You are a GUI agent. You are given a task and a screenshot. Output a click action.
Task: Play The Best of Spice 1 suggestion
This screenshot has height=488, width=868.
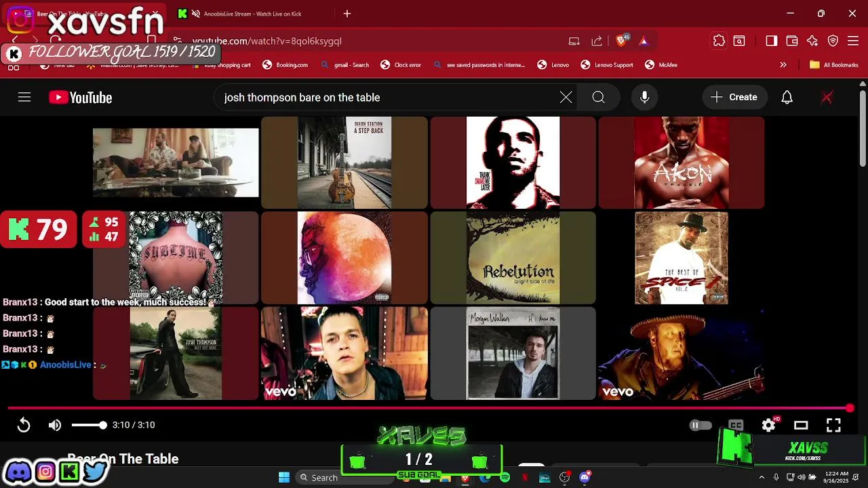pos(682,258)
